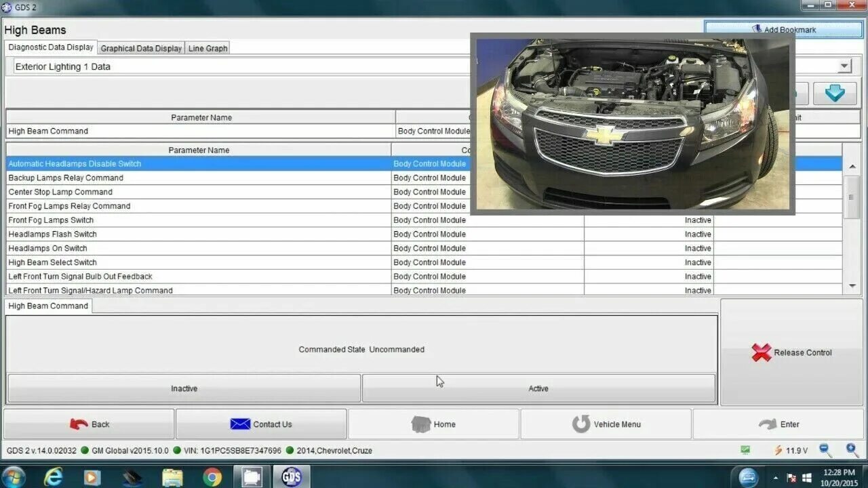
Task: Select the Backup Lamps Relay Command parameter
Action: click(66, 178)
